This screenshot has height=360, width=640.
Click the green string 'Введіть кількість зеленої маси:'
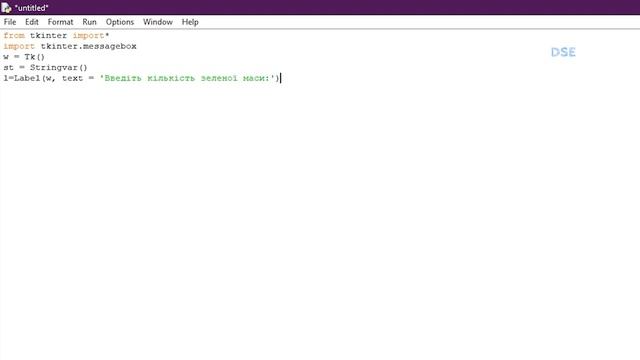pyautogui.click(x=187, y=78)
